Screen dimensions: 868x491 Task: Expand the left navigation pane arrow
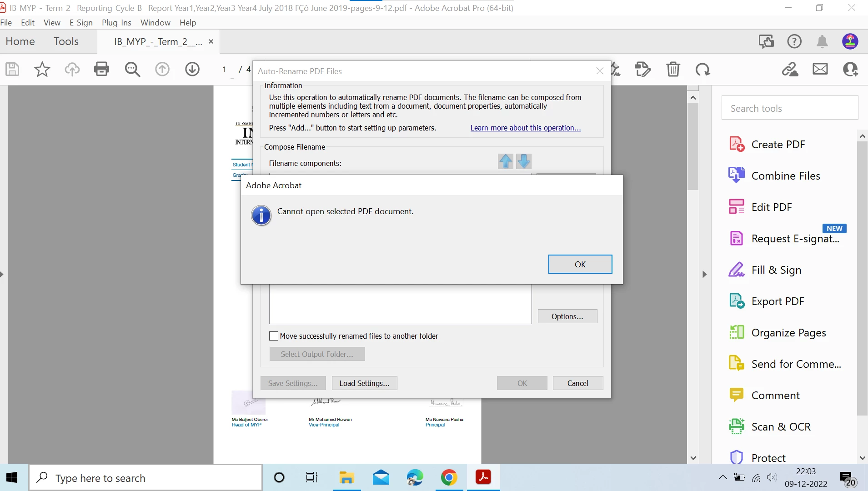point(2,274)
